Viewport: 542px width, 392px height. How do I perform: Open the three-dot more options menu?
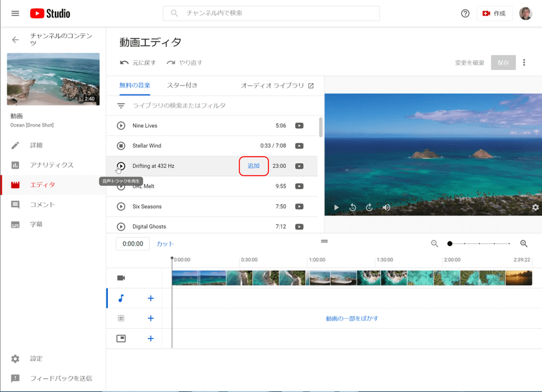[x=524, y=63]
